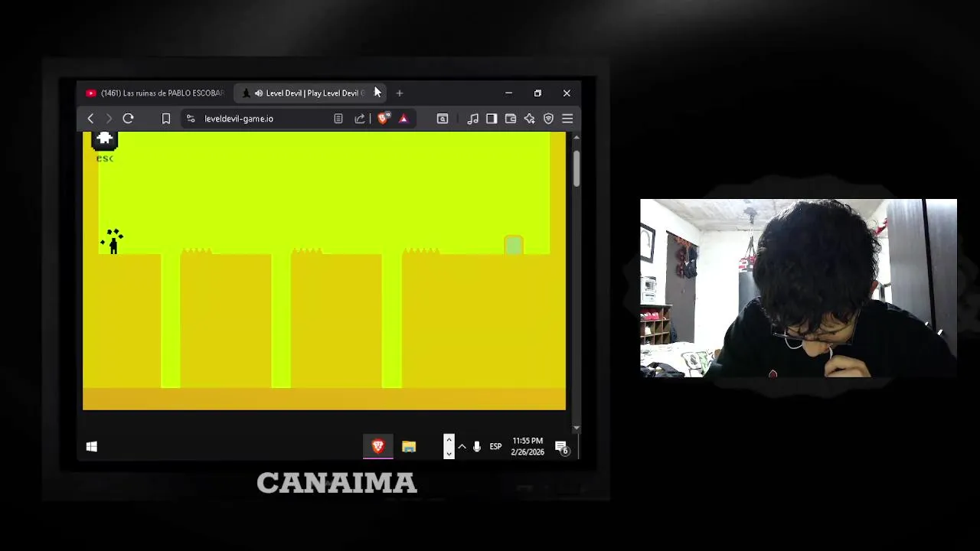Open the browser hamburger menu
Screen dimensions: 980x551
[567, 119]
